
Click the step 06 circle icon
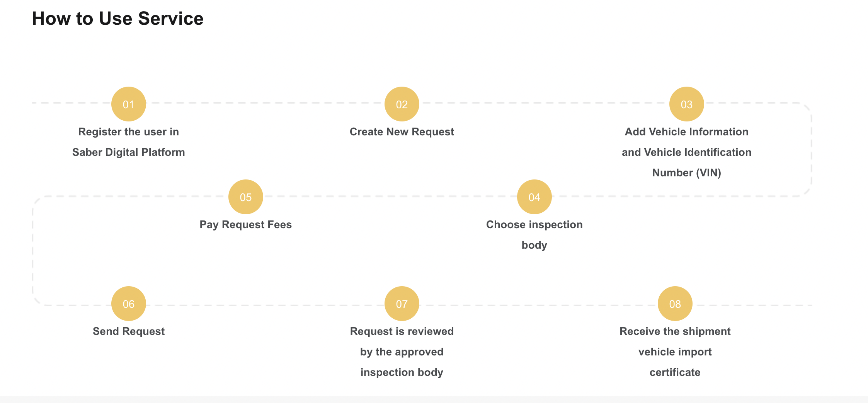[x=128, y=304]
